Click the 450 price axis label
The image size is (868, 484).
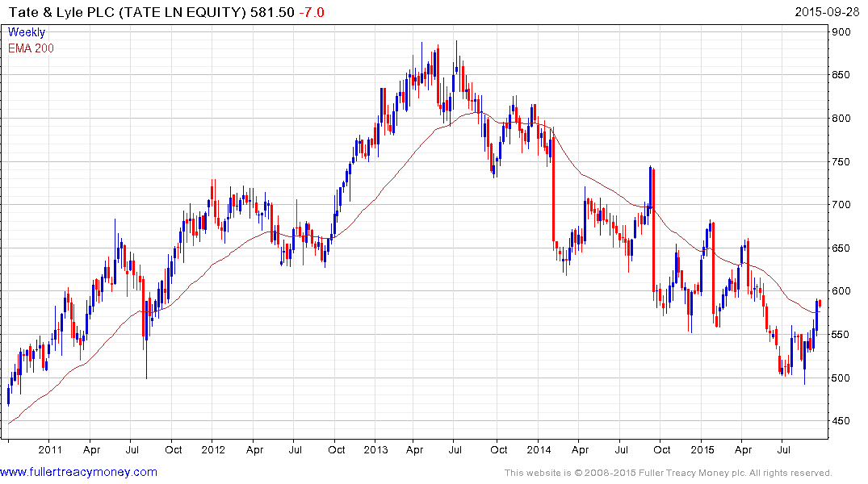pos(841,422)
